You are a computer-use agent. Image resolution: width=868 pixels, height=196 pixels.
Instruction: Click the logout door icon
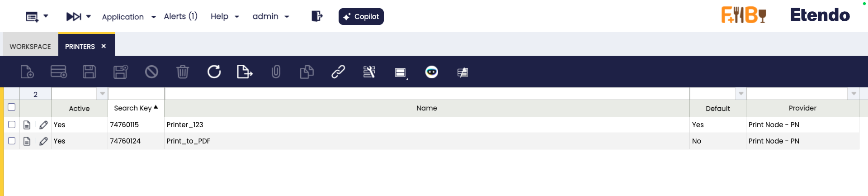pos(317,16)
